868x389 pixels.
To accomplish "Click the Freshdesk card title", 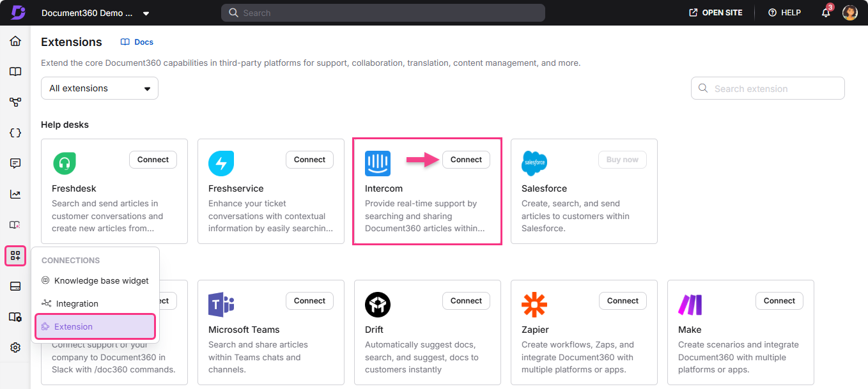I will point(74,188).
